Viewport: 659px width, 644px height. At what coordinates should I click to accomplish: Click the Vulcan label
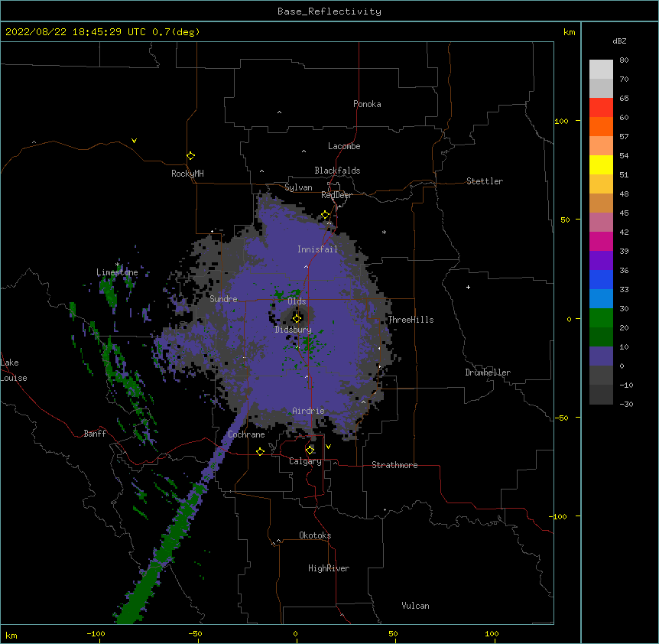[415, 606]
